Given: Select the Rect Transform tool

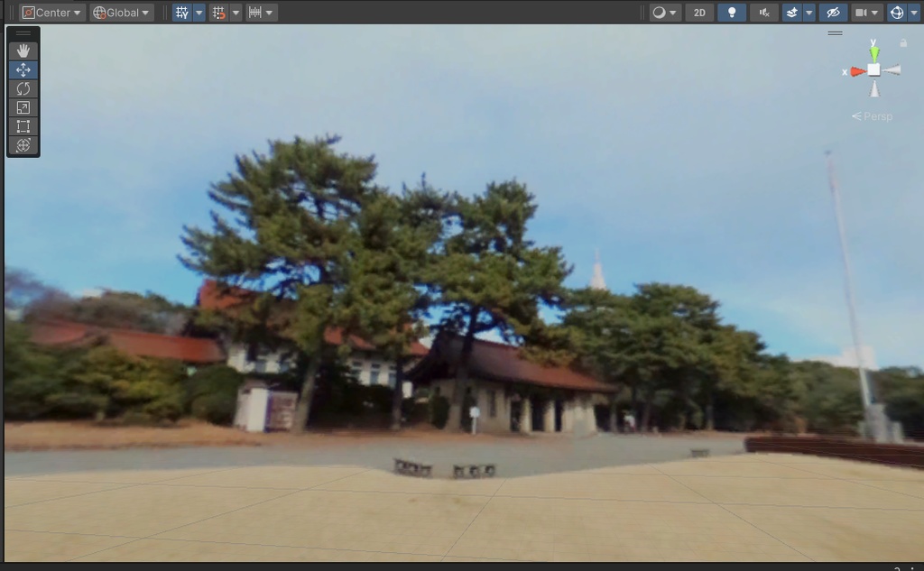Looking at the screenshot, I should (x=23, y=126).
